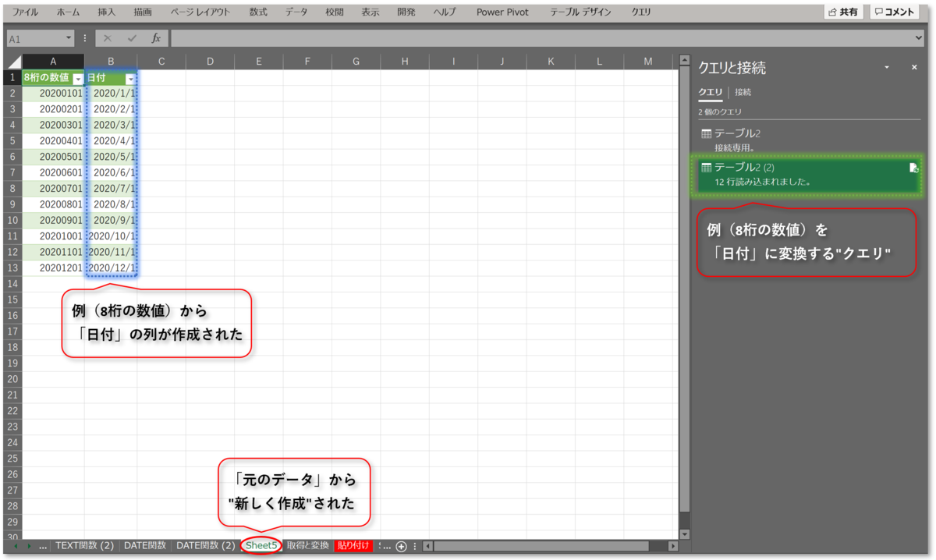The image size is (936, 560).
Task: Open the 8桁の数値 column filter dropdown
Action: pyautogui.click(x=78, y=79)
